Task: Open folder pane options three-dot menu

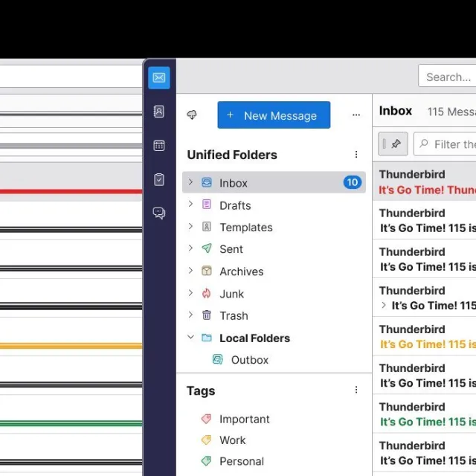Action: click(356, 115)
